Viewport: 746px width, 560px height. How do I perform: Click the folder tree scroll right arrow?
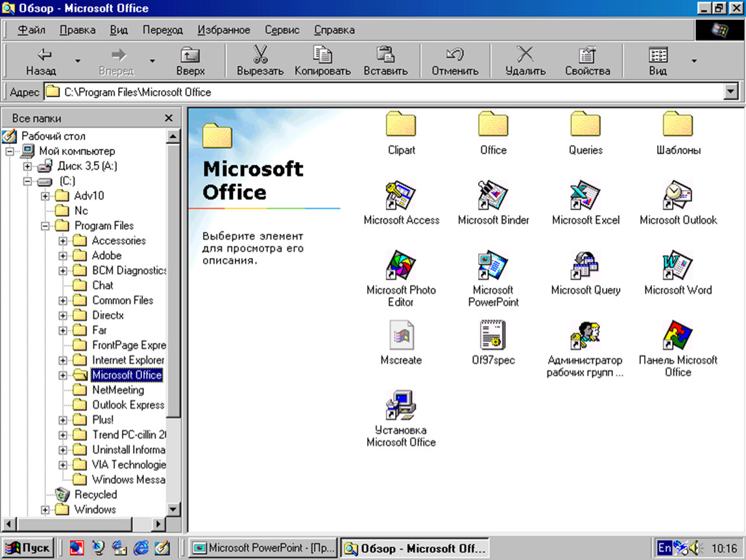click(x=158, y=524)
